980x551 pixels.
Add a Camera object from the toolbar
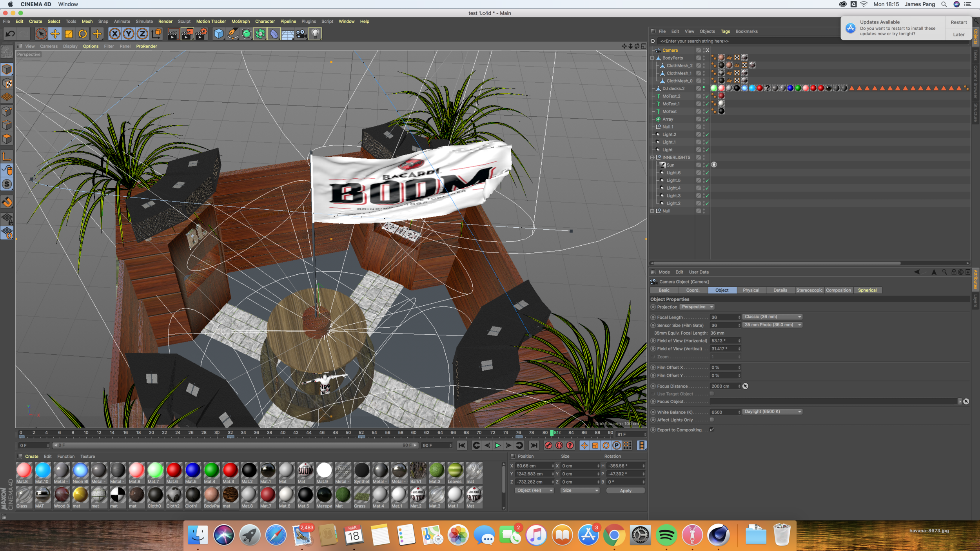click(x=301, y=34)
